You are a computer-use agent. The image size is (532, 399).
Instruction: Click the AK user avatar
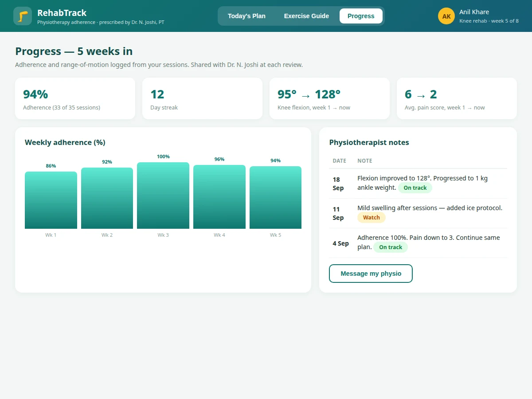(x=446, y=16)
